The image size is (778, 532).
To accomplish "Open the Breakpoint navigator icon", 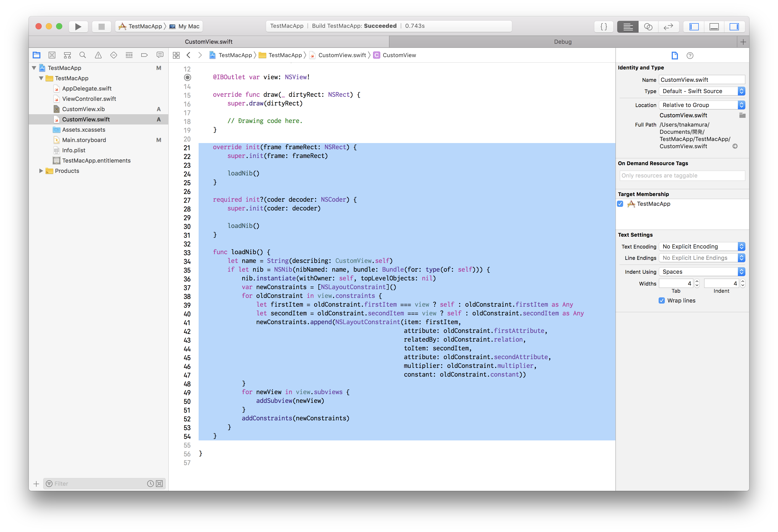I will click(144, 55).
